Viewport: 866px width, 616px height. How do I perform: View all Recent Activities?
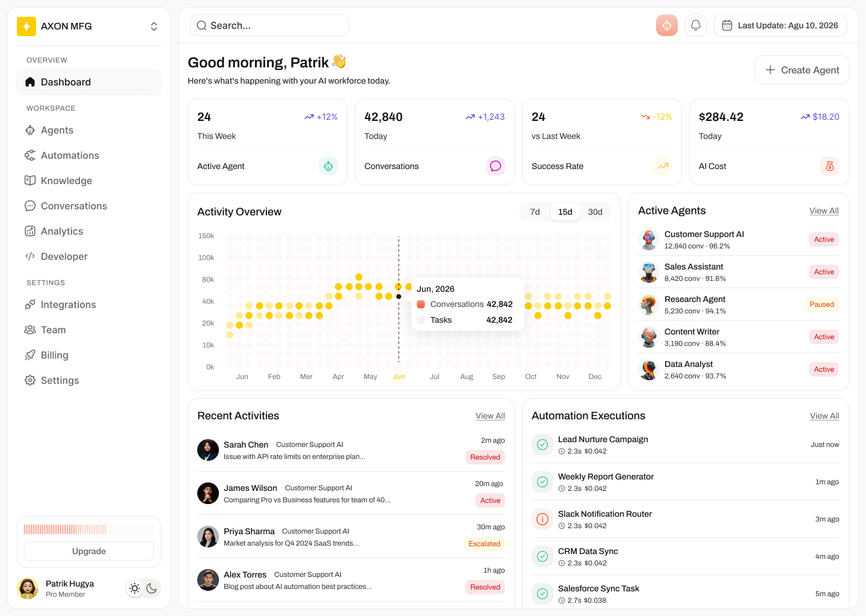click(490, 416)
